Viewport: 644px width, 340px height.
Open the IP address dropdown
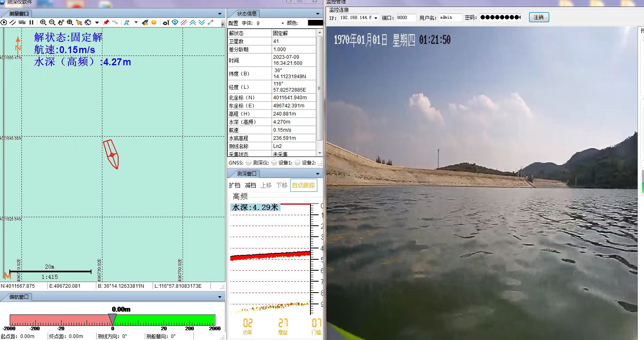pos(376,18)
